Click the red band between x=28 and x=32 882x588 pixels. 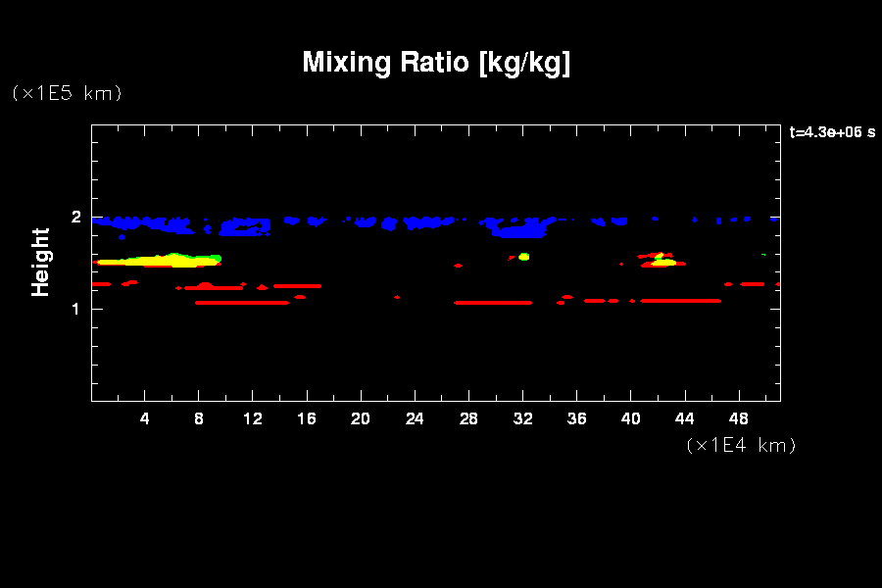pyautogui.click(x=493, y=303)
